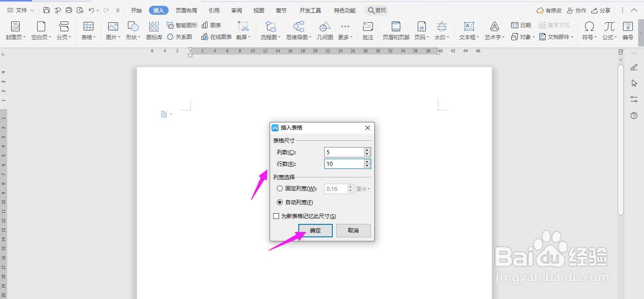The image size is (644, 299).
Task: Switch to the 特色功能 tab
Action: coord(345,10)
